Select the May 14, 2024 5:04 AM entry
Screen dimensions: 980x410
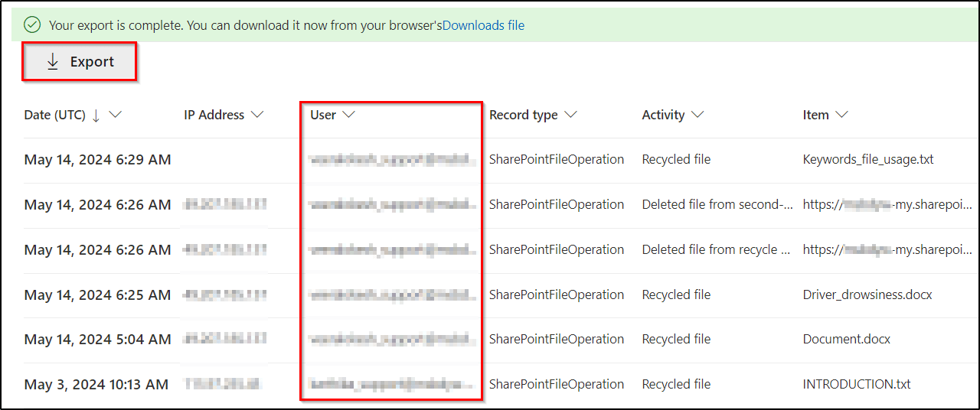click(x=98, y=339)
